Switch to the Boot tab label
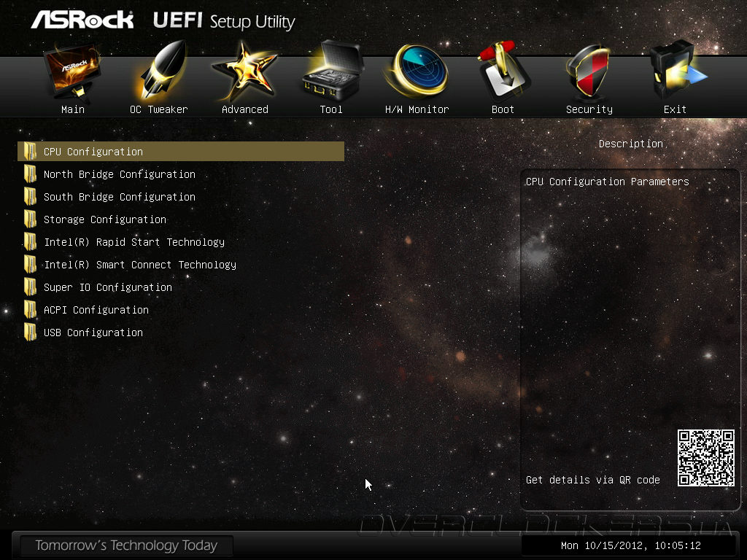Image resolution: width=747 pixels, height=560 pixels. pos(503,109)
